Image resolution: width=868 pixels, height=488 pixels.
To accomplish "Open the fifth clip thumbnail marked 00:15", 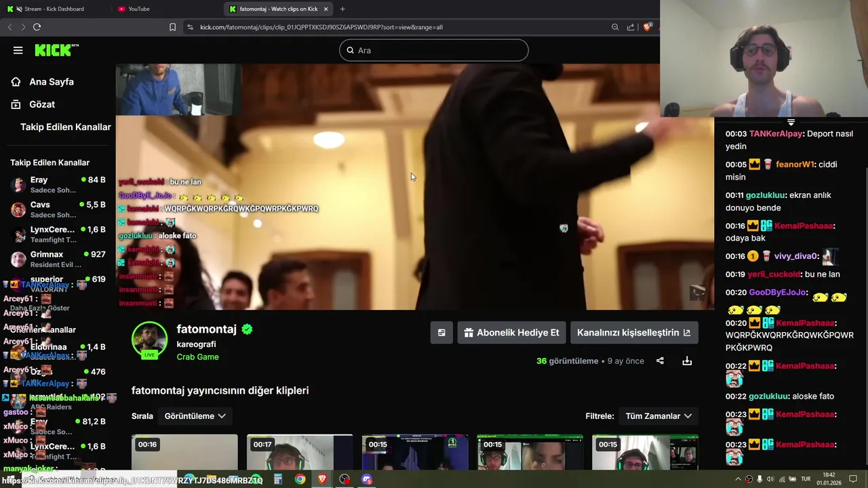I will pyautogui.click(x=645, y=452).
